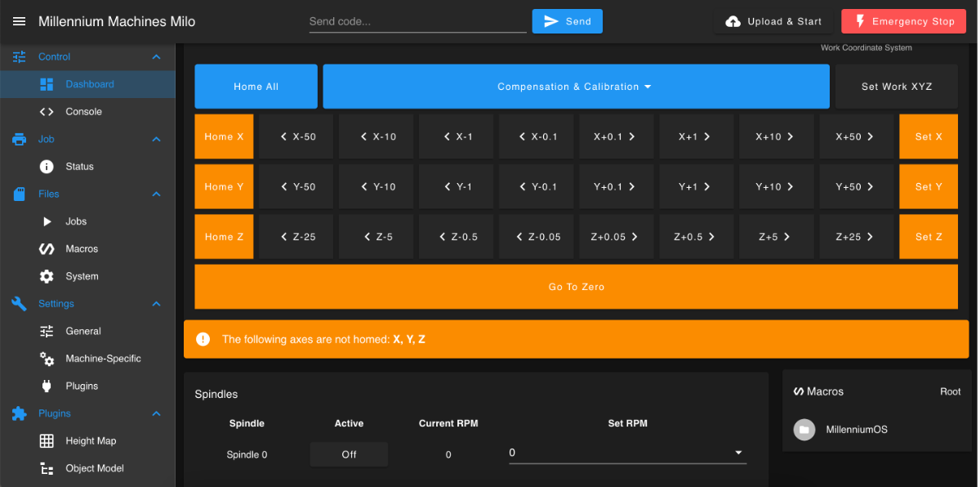
Task: Open the hamburger navigation menu icon
Action: click(19, 21)
